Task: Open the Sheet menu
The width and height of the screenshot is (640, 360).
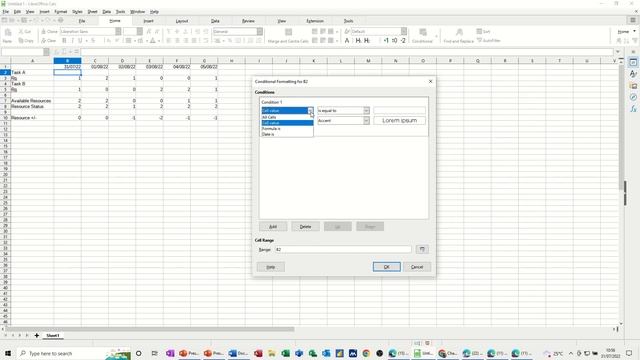Action: coord(93,12)
